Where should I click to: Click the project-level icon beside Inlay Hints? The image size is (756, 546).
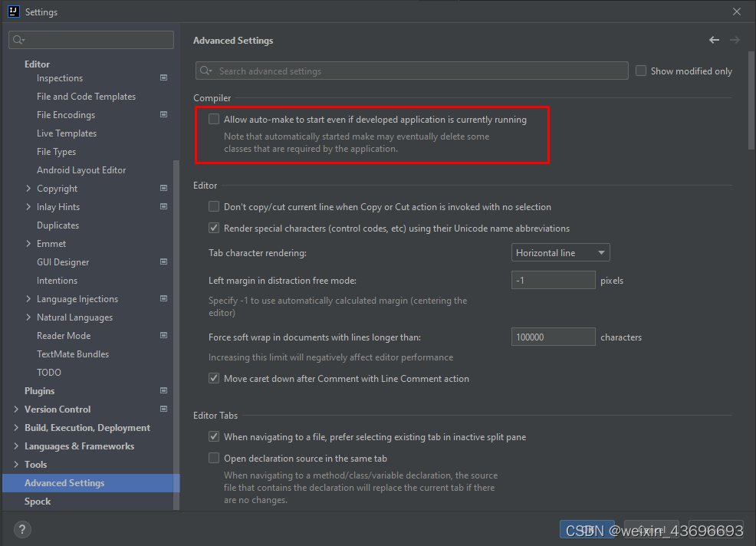(x=164, y=206)
